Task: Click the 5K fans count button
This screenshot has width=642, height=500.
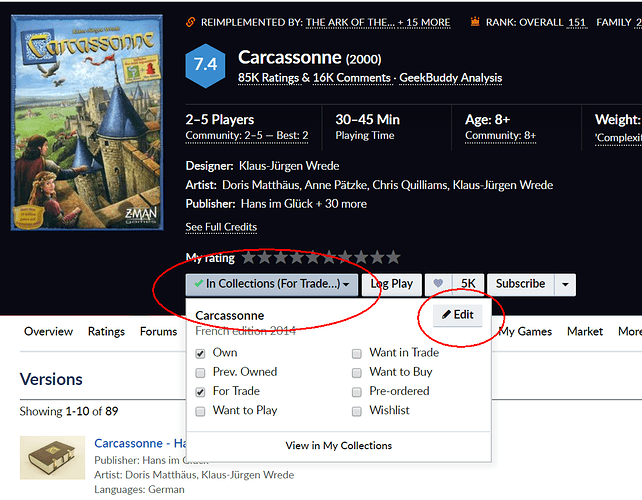Action: tap(468, 284)
